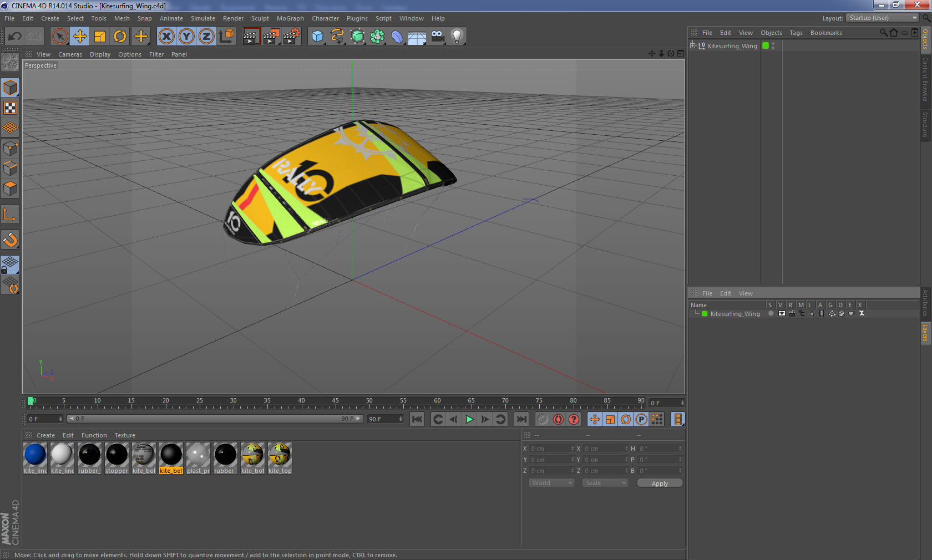932x560 pixels.
Task: Toggle viewport maximize icon
Action: [x=681, y=54]
